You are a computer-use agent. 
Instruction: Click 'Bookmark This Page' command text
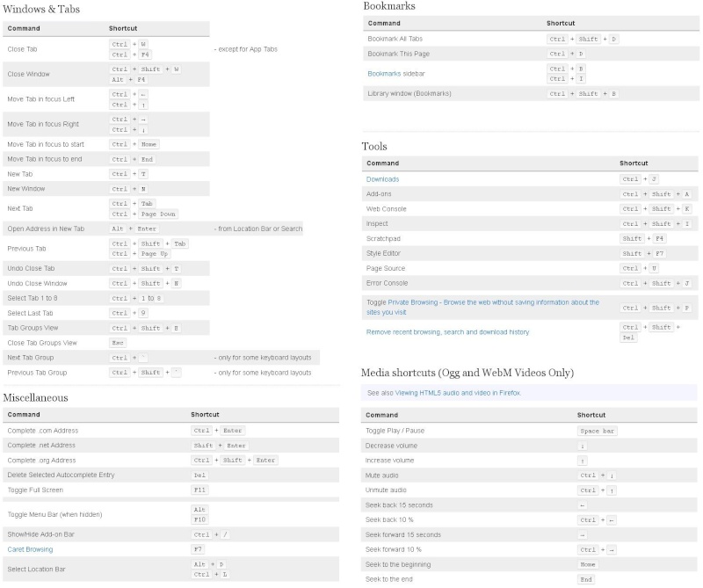(399, 54)
